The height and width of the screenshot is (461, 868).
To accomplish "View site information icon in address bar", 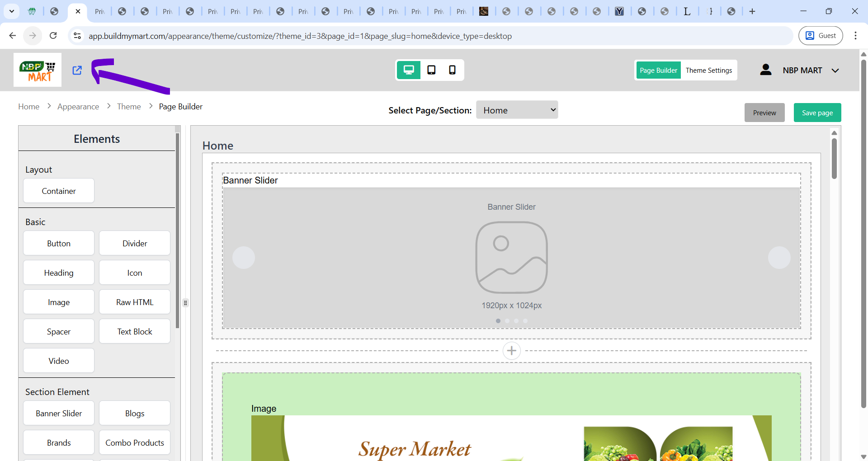I will pyautogui.click(x=77, y=36).
